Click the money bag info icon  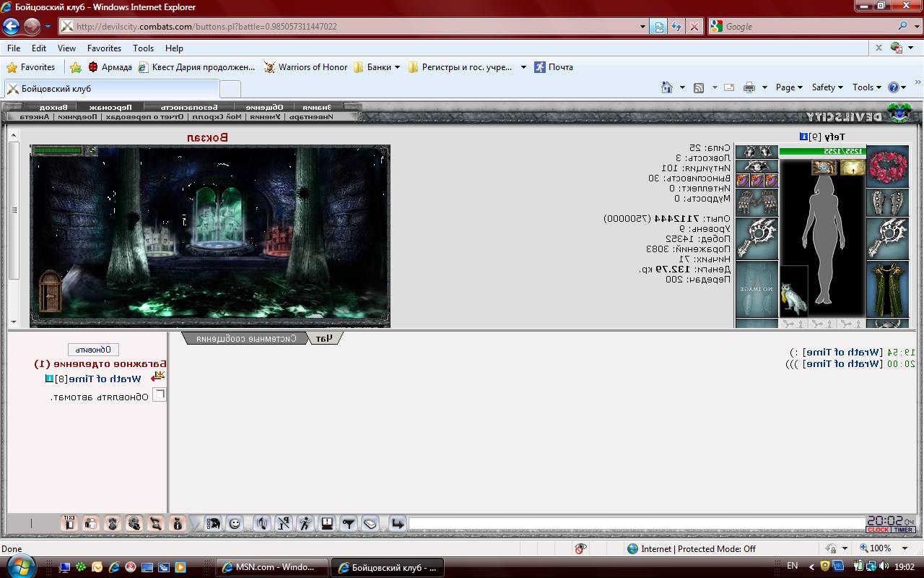pyautogui.click(x=178, y=523)
